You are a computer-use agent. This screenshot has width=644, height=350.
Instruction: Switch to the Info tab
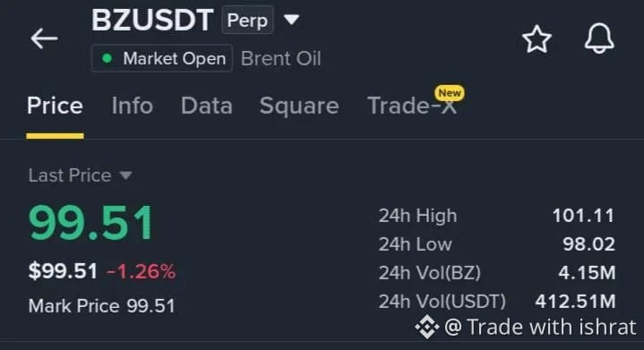133,106
